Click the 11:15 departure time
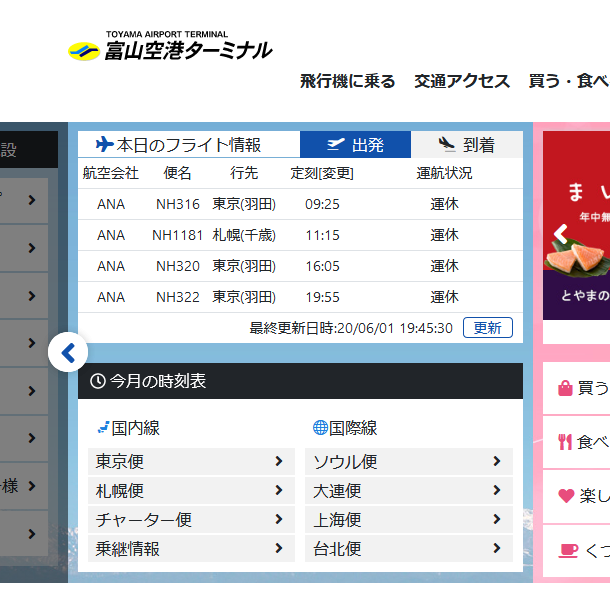610x604 pixels. click(322, 235)
